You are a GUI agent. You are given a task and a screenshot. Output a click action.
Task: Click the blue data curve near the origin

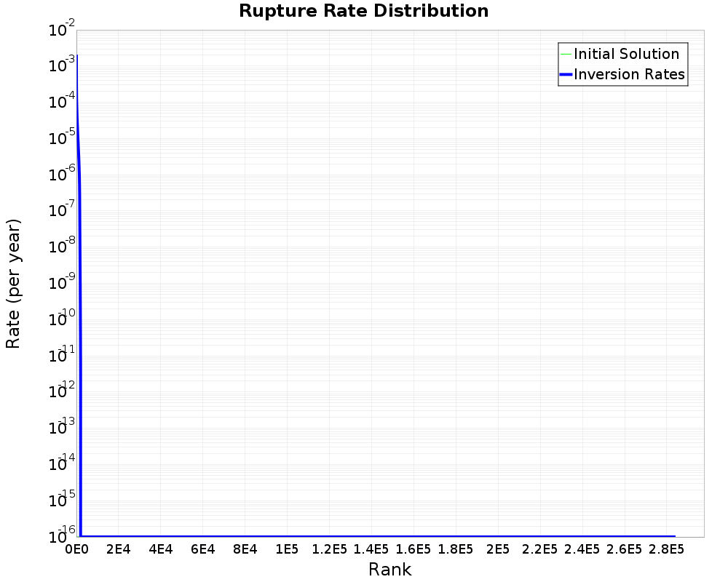[80, 145]
